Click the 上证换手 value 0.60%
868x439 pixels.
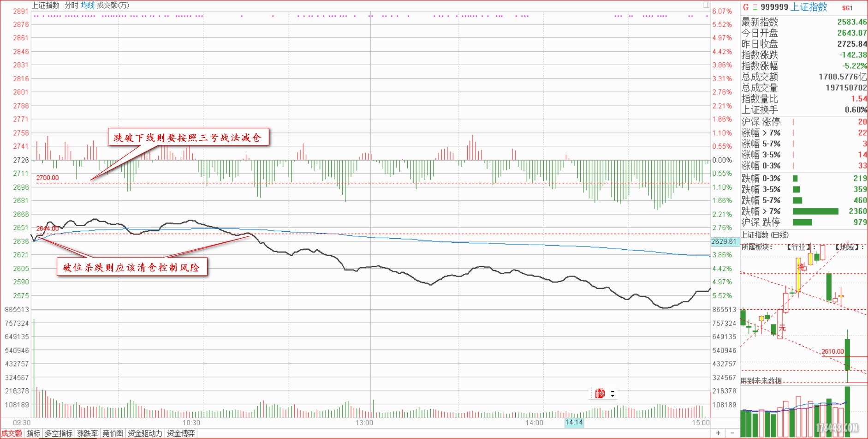coord(856,110)
